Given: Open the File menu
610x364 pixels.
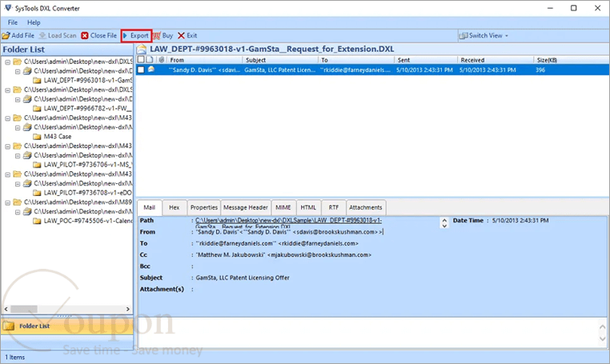Looking at the screenshot, I should coord(13,22).
